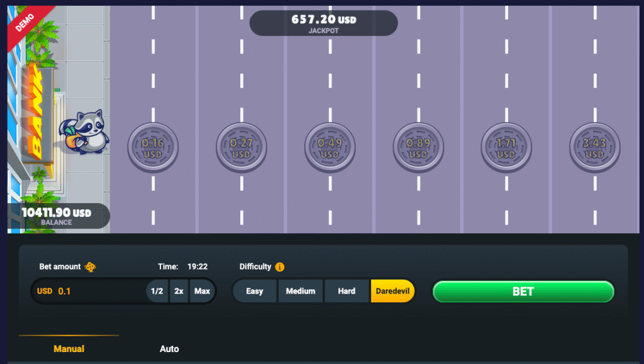Click the 0.16 USD manhole coin

pos(153,148)
